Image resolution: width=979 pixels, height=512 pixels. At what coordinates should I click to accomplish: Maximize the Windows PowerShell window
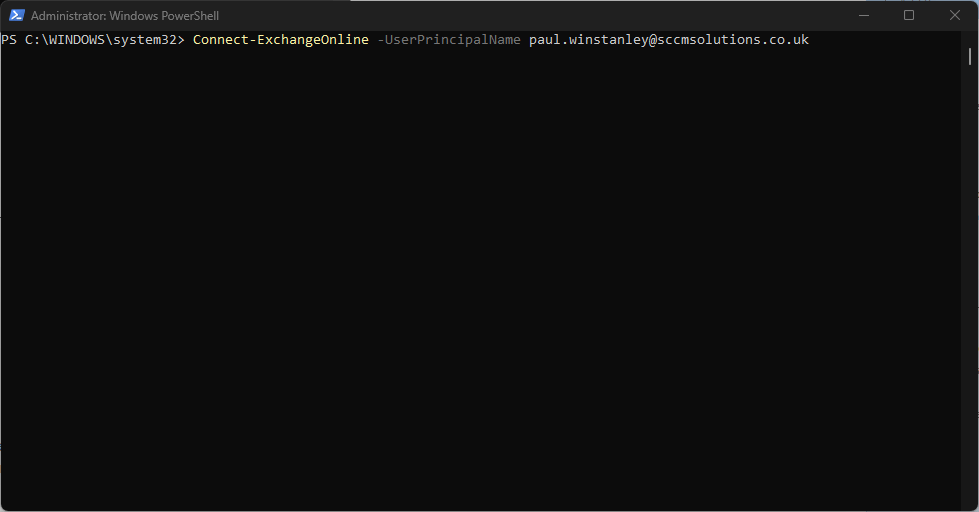tap(908, 16)
